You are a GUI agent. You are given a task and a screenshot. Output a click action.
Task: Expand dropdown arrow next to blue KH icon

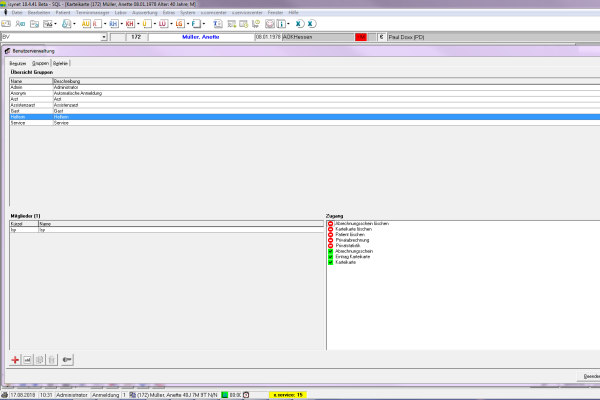coord(122,24)
